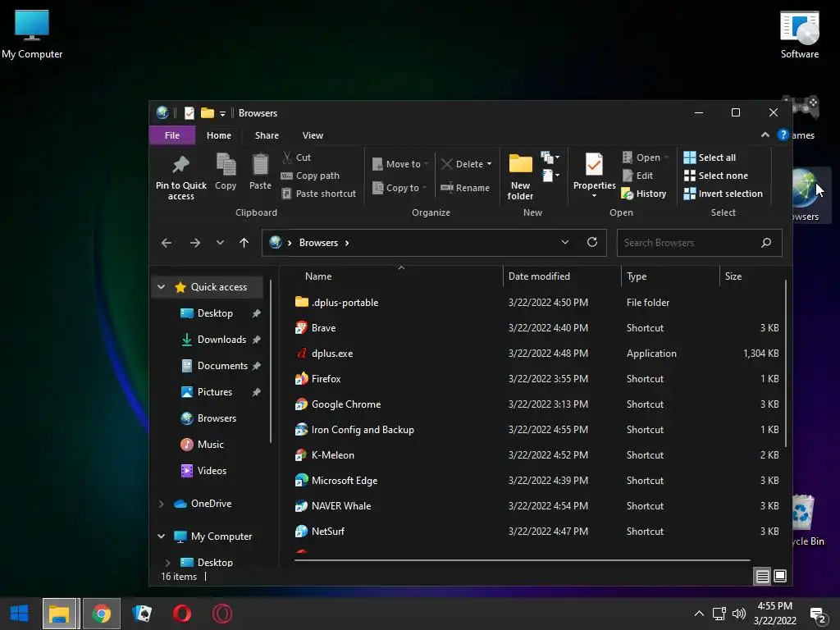Screen dimensions: 840x630
Task: Create a New folder
Action: 520,176
